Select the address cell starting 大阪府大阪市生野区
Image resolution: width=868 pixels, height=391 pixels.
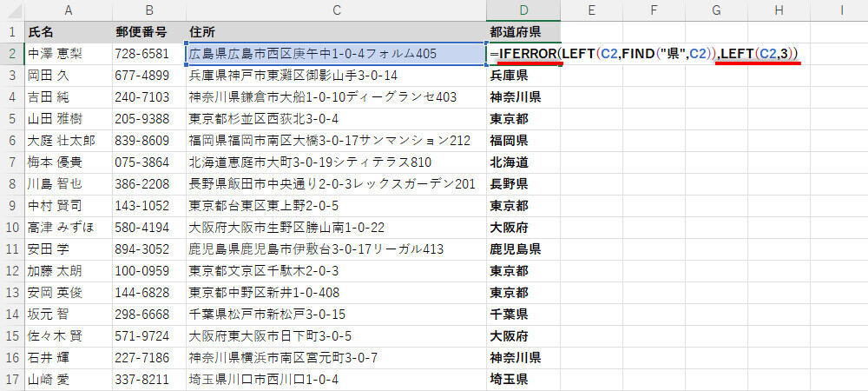pyautogui.click(x=337, y=227)
